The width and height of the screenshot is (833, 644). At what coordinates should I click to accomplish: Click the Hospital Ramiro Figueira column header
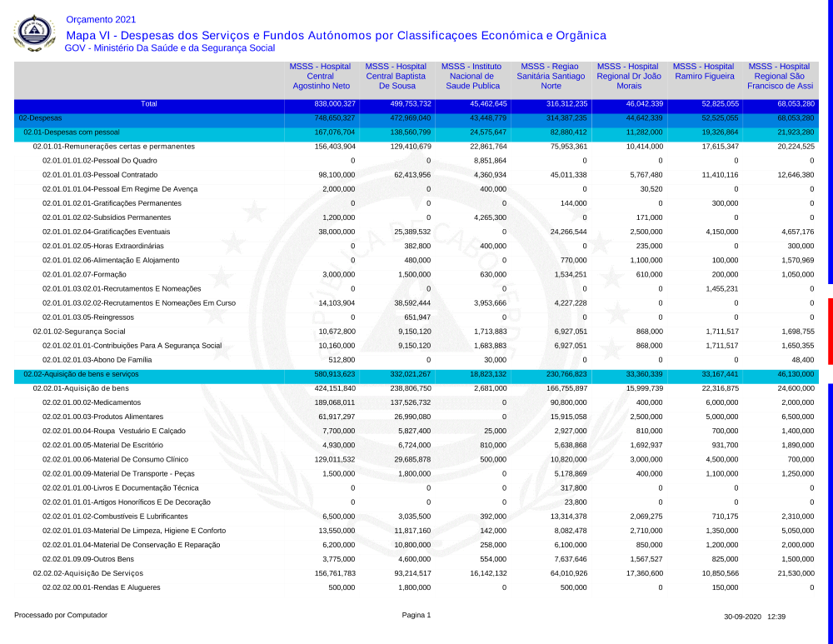(x=703, y=72)
